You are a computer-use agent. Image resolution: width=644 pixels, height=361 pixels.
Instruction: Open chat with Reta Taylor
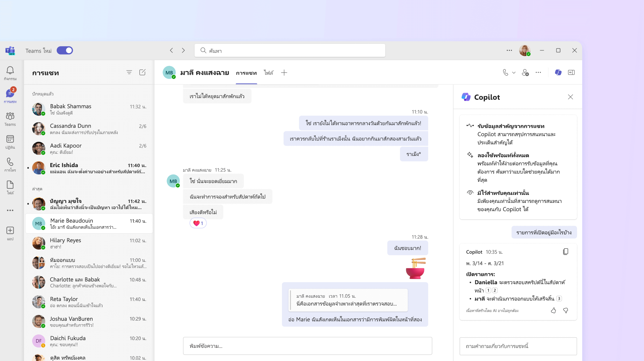click(89, 302)
